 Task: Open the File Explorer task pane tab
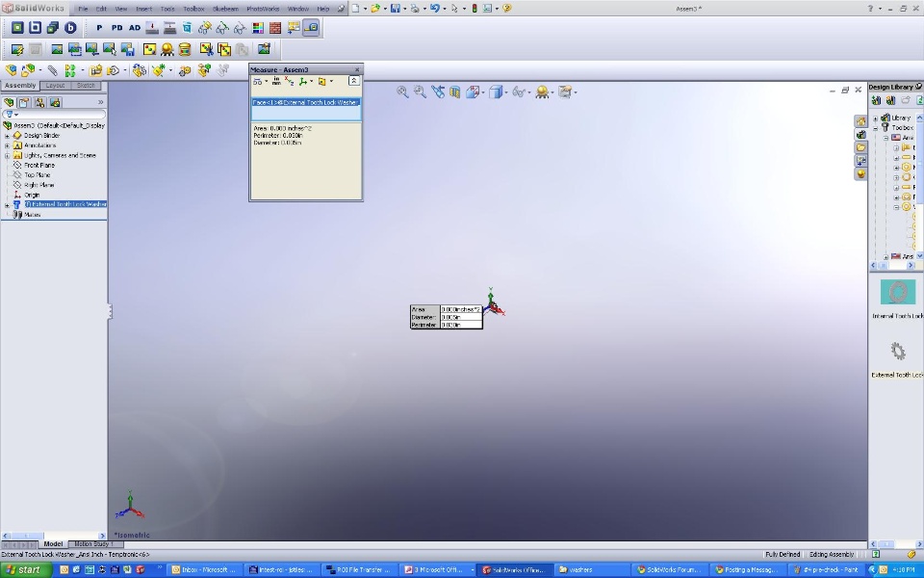click(860, 147)
